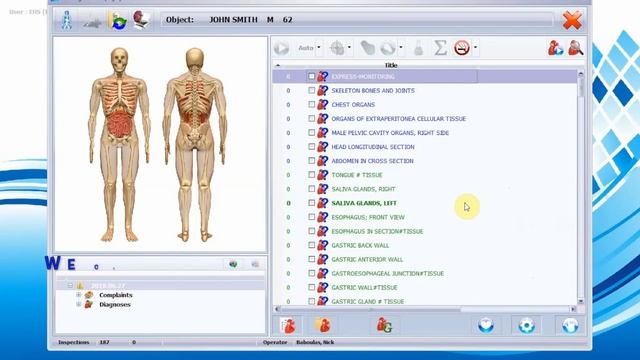Viewport: 640px width, 360px height.
Task: Tick the ABDOMEN IN CROSS SECTION checkbox
Action: point(311,161)
